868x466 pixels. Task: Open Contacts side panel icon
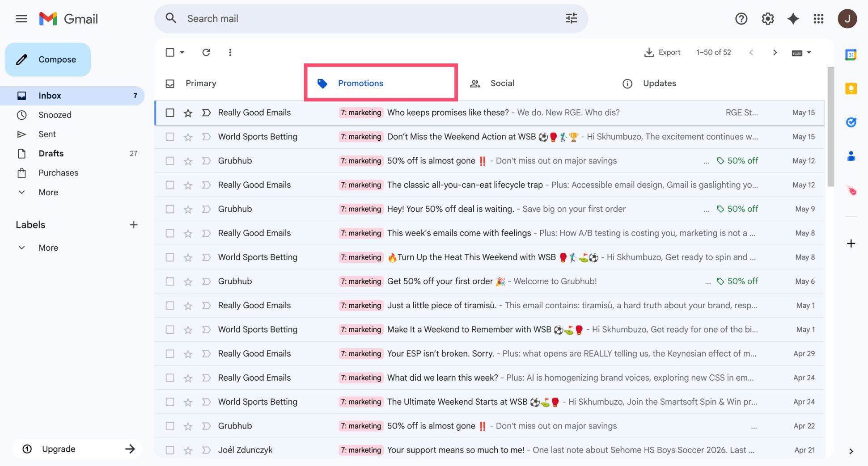[x=851, y=156]
